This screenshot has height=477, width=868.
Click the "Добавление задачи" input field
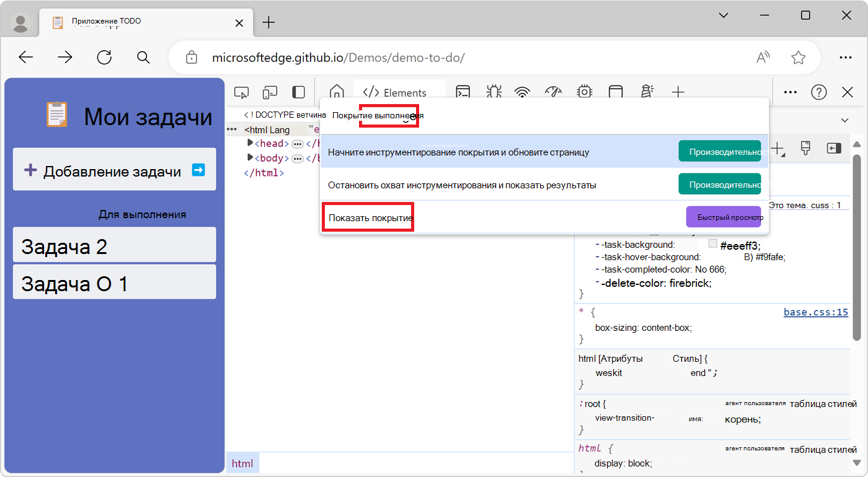pos(115,169)
